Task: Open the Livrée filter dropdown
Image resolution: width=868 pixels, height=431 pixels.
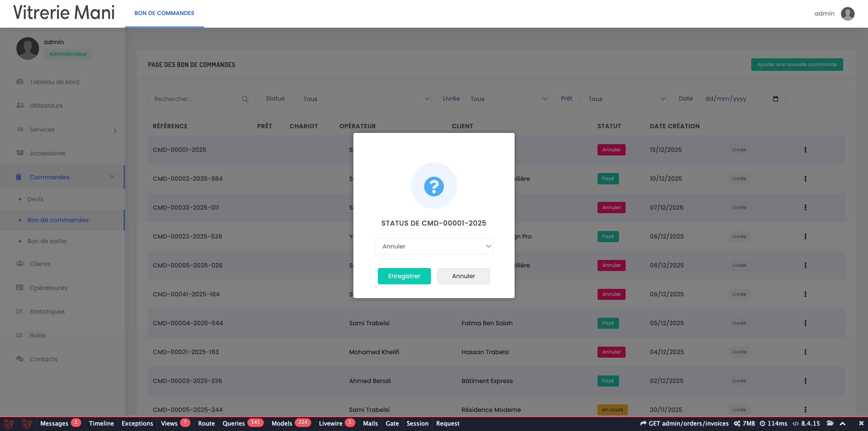Action: click(x=506, y=99)
